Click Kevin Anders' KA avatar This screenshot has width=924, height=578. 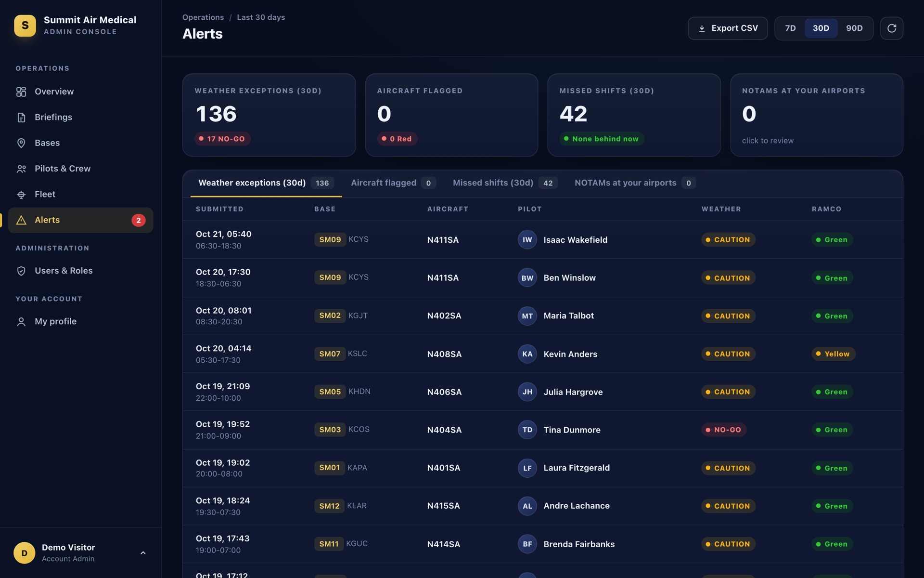527,354
